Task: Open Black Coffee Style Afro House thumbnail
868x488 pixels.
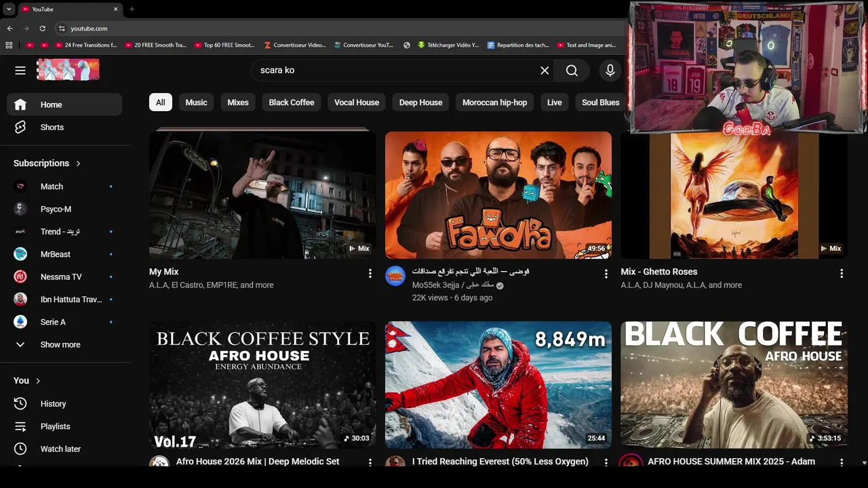Action: (262, 385)
